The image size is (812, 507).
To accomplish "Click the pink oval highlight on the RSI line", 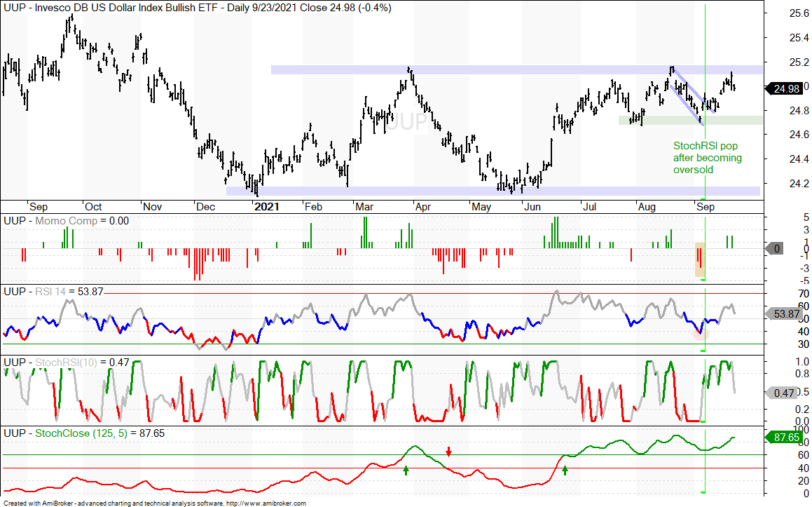I will click(x=700, y=334).
